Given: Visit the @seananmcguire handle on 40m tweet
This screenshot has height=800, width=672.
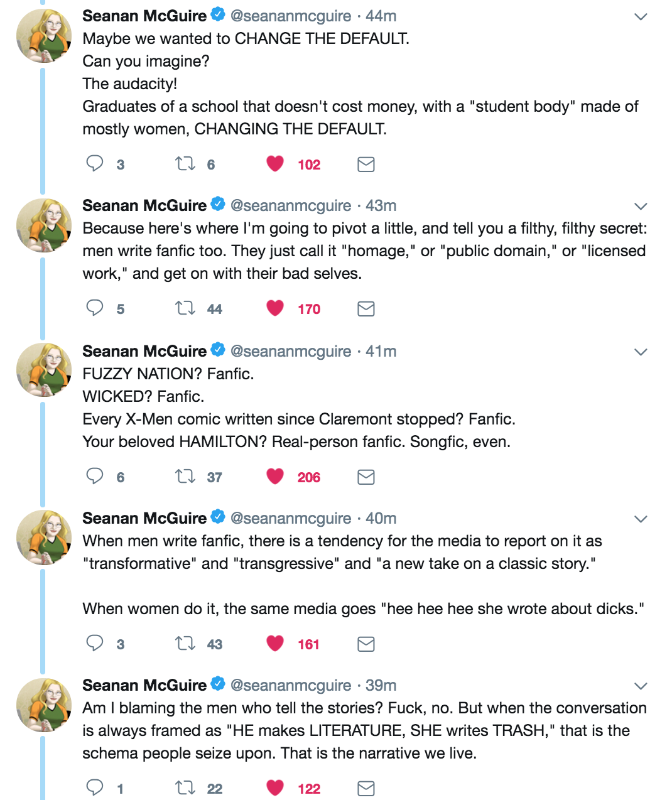Looking at the screenshot, I should click(291, 518).
